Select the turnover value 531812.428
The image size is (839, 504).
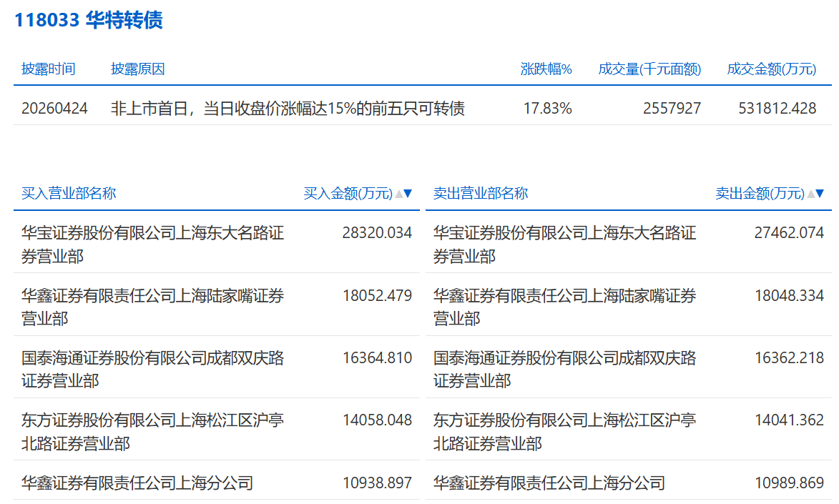click(x=777, y=109)
